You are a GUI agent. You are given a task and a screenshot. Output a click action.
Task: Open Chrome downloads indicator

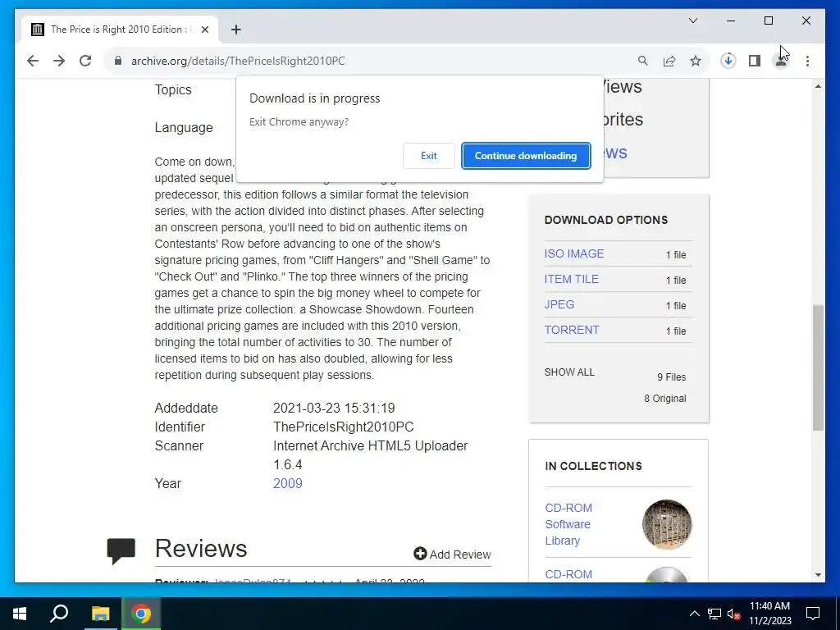click(728, 61)
